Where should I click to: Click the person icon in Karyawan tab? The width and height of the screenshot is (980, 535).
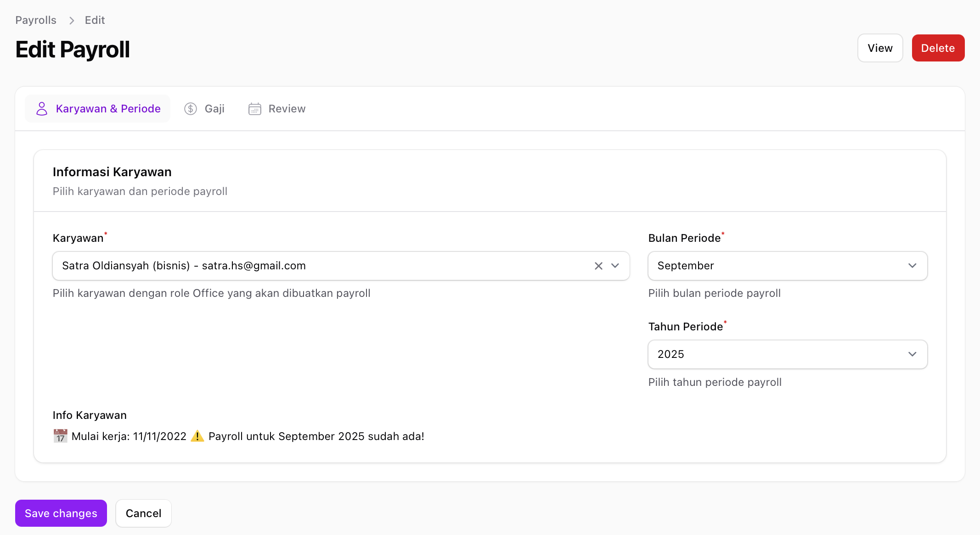[x=42, y=109]
